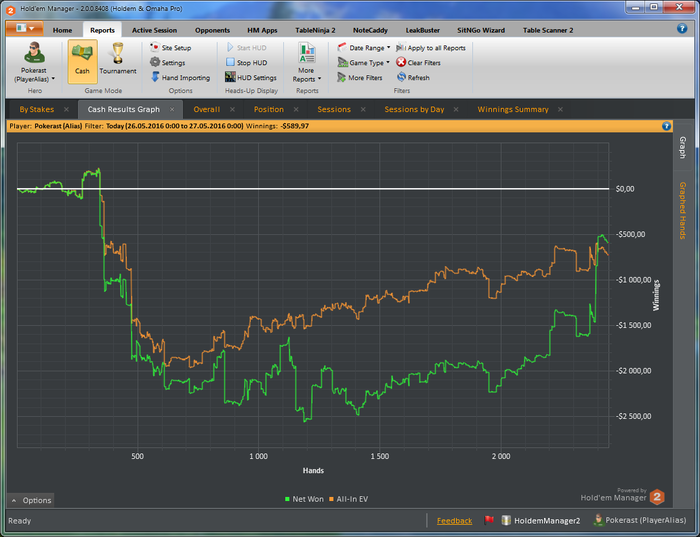Viewport: 700px width, 537px height.
Task: Open the LeakBuster ribbon tab
Action: (422, 30)
